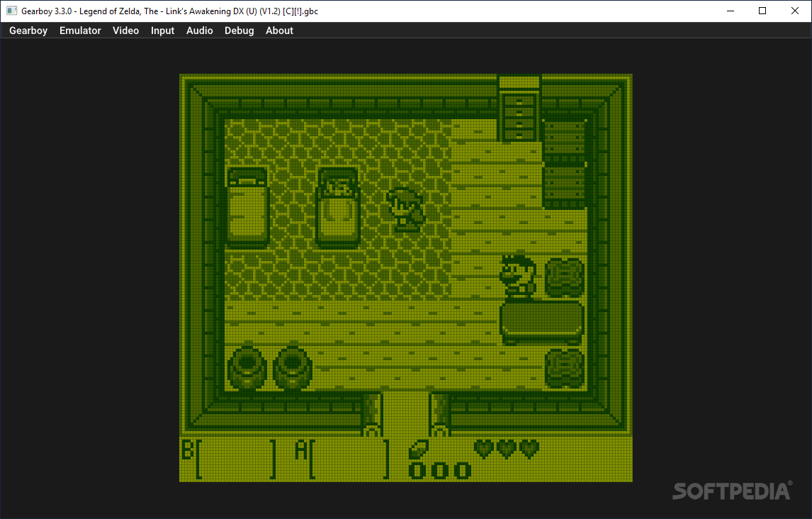Open the Emulator menu

pyautogui.click(x=80, y=30)
